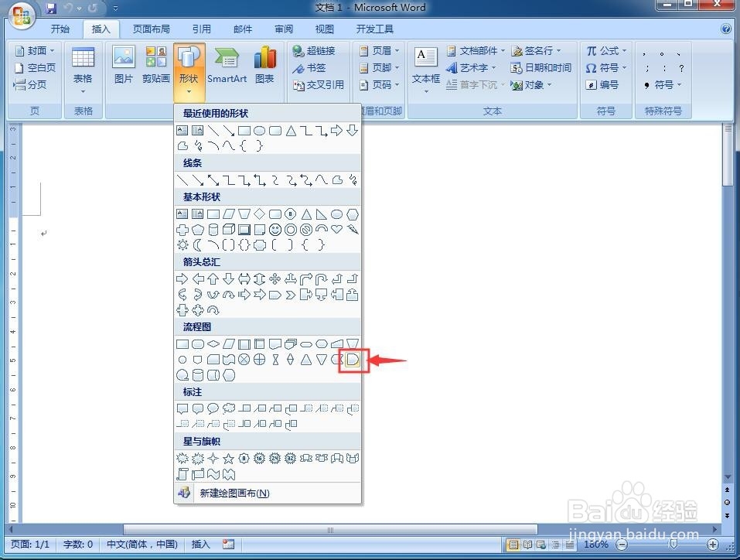Choose the flowchart Magnetic Disk shape
Screen dimensions: 740x560
[198, 375]
